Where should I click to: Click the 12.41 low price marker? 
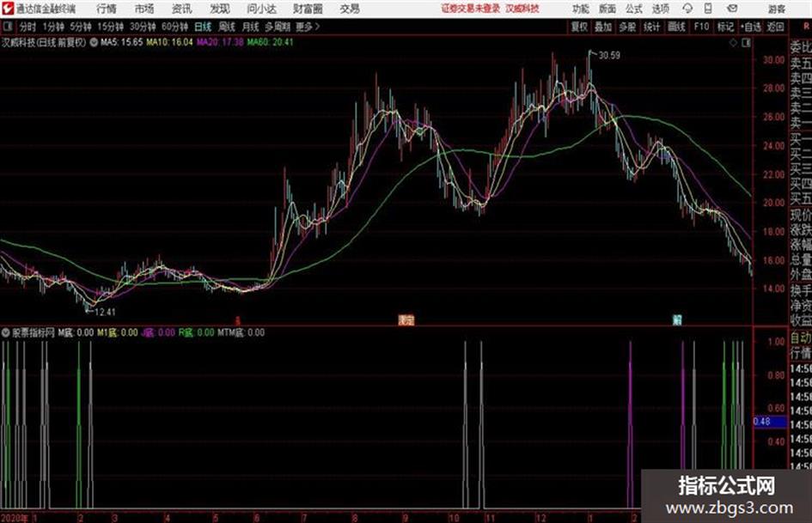tap(105, 312)
